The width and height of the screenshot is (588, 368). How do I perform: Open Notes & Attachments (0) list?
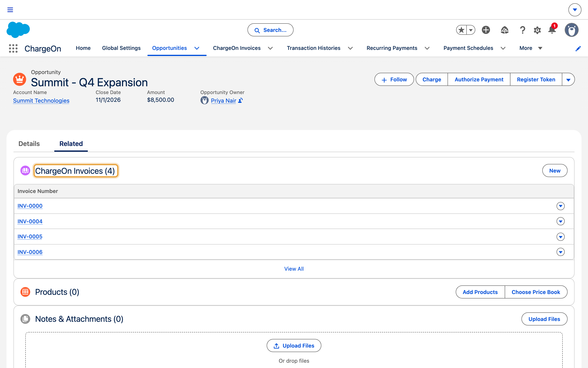(x=79, y=319)
